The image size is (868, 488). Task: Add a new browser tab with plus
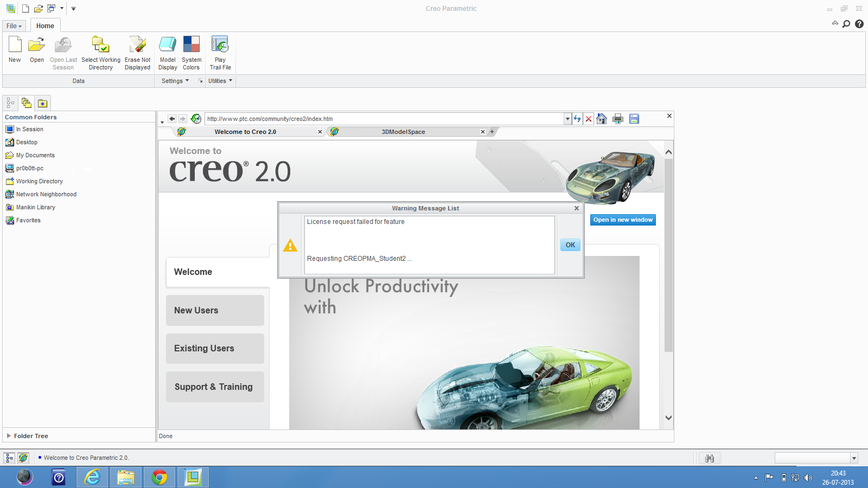tap(492, 132)
